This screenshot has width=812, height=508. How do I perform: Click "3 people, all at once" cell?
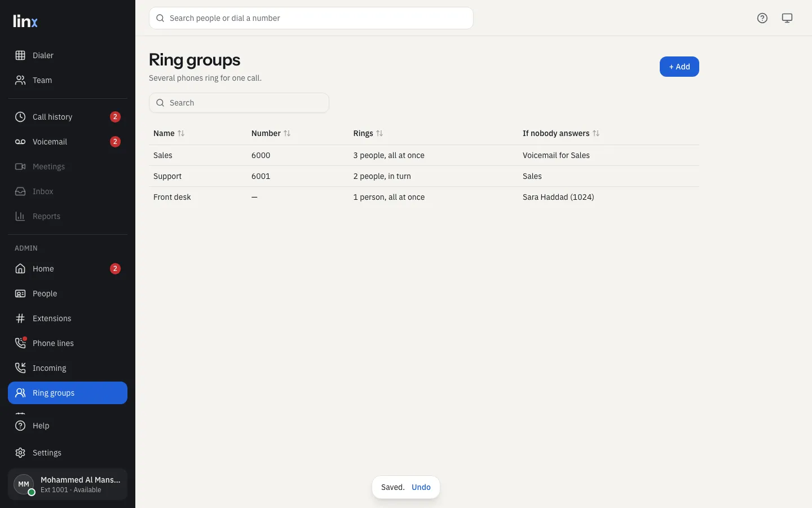click(389, 155)
